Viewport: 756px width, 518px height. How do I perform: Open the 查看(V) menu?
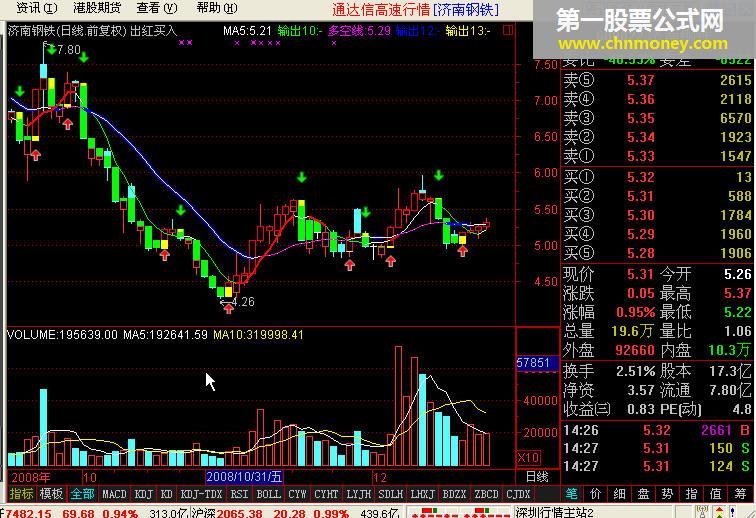[157, 8]
